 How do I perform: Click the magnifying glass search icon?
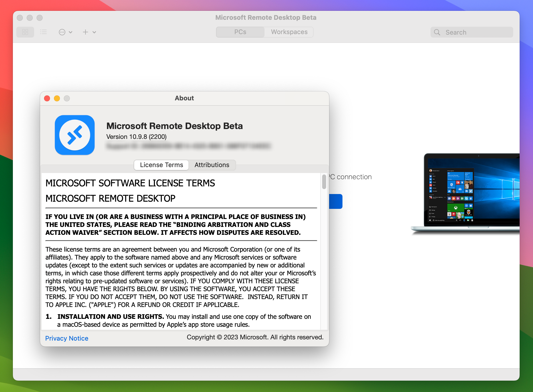pos(437,32)
